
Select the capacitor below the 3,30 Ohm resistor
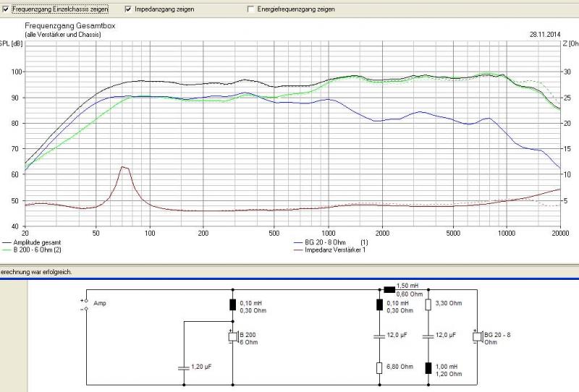coord(427,336)
